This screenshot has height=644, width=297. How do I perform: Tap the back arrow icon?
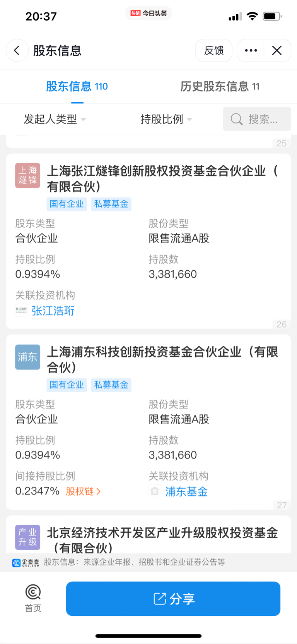[x=17, y=50]
